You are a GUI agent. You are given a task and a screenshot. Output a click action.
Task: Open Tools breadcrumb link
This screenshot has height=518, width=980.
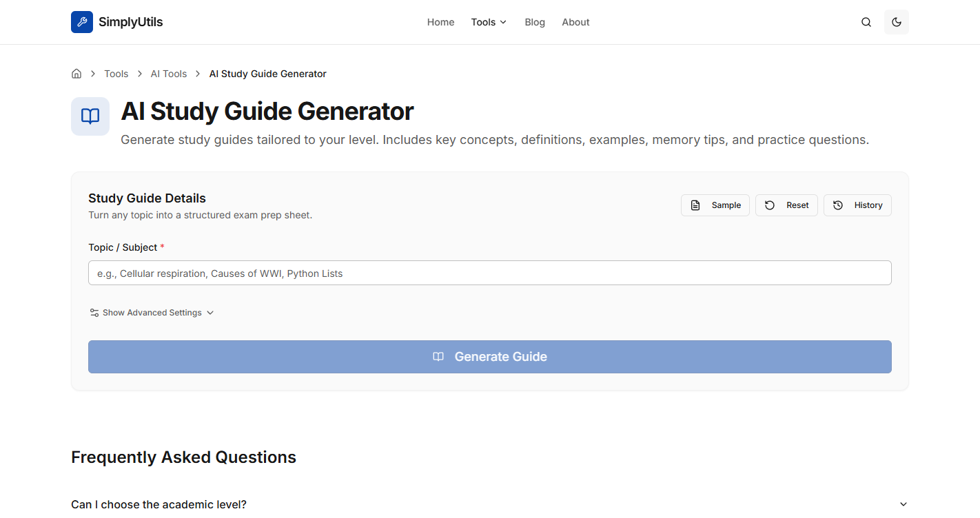(x=116, y=74)
